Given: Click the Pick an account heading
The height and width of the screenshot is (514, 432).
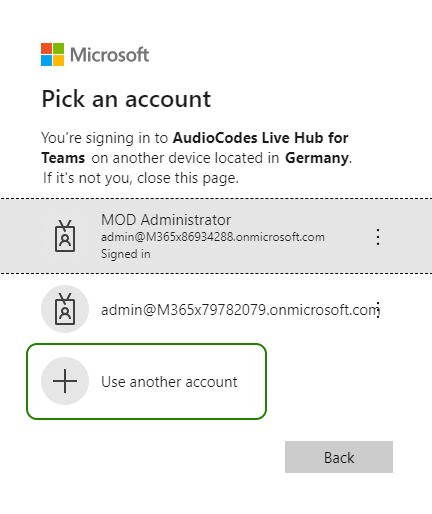Looking at the screenshot, I should pos(126,99).
